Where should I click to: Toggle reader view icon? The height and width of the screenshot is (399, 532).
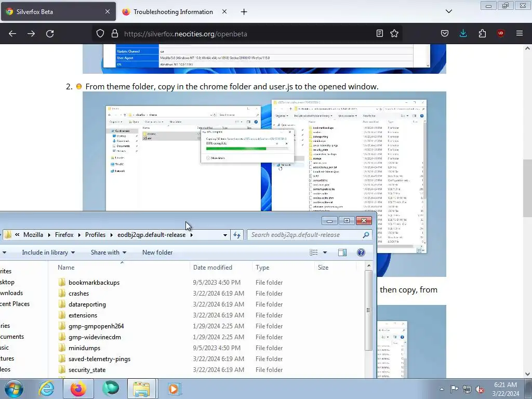click(x=380, y=34)
